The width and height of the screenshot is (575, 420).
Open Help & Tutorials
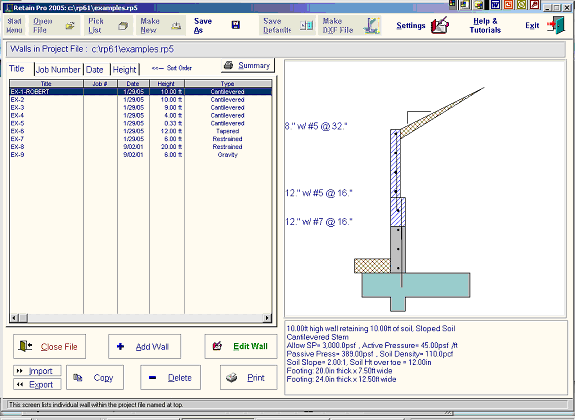click(485, 25)
